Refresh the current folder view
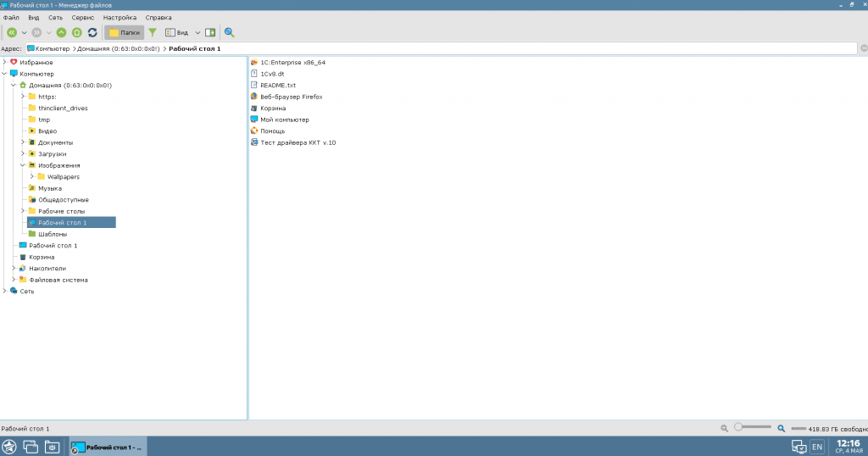Screen dimensions: 868x456 tap(92, 33)
